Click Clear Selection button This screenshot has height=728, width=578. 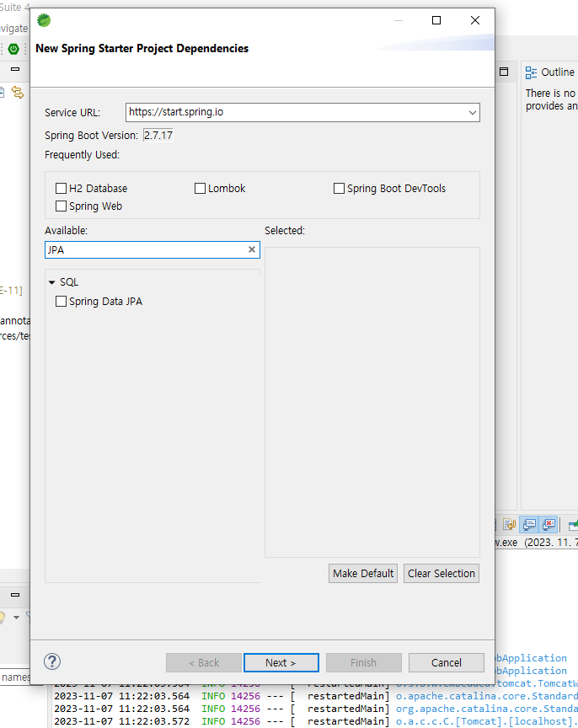pos(441,574)
